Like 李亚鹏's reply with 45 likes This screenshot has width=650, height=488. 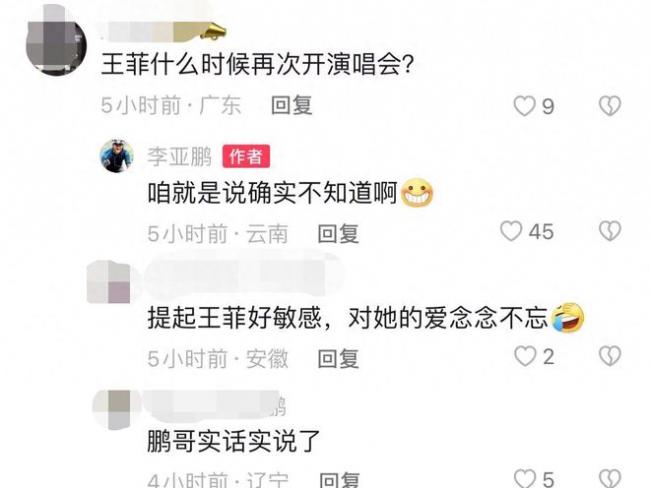511,231
